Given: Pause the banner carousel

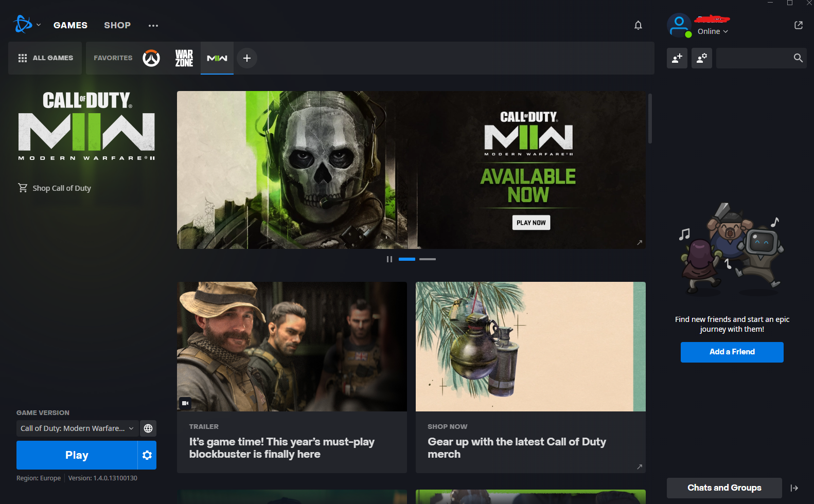Looking at the screenshot, I should tap(390, 259).
